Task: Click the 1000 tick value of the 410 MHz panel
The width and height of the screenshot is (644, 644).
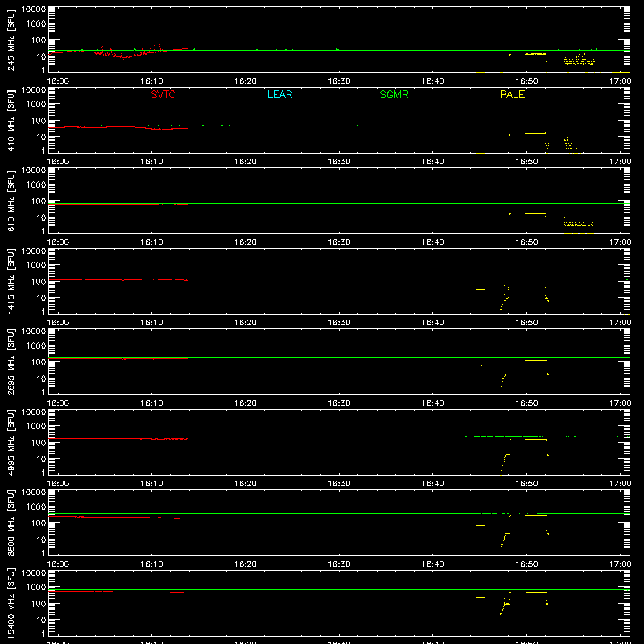Action: coord(36,104)
